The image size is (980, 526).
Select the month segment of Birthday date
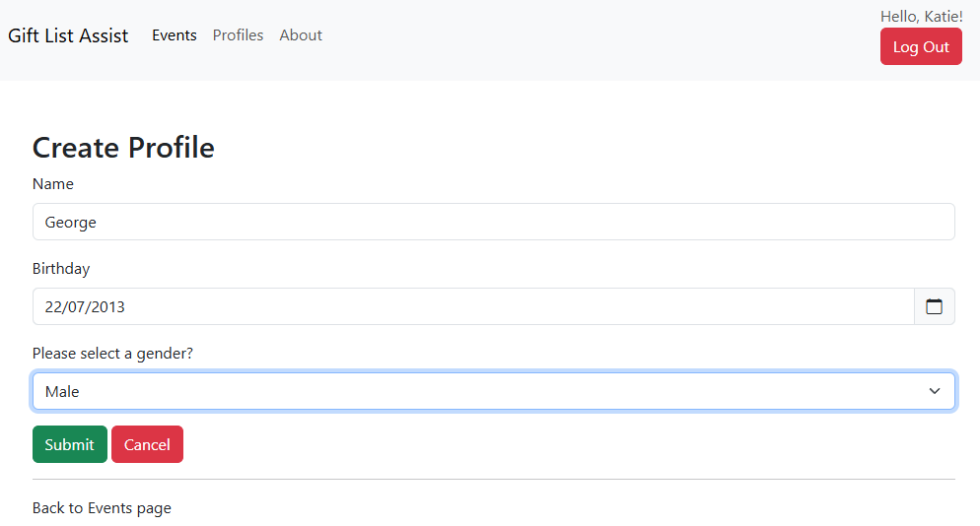(x=78, y=306)
